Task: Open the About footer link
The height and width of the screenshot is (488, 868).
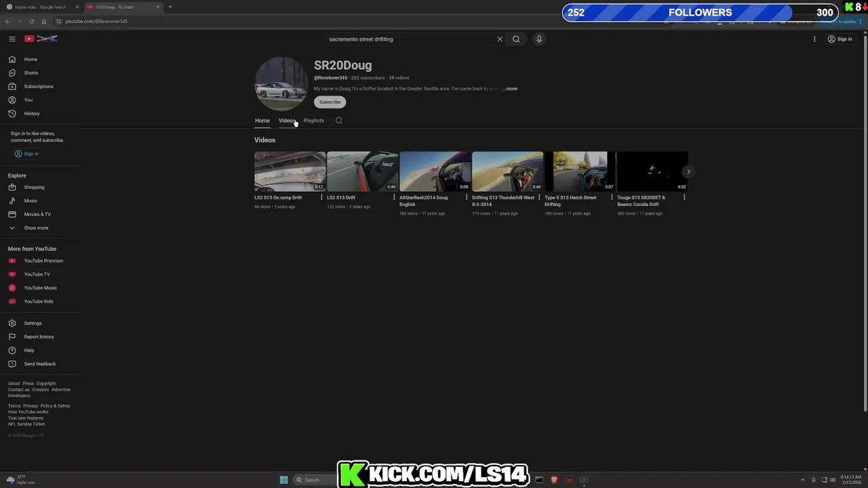Action: click(14, 384)
